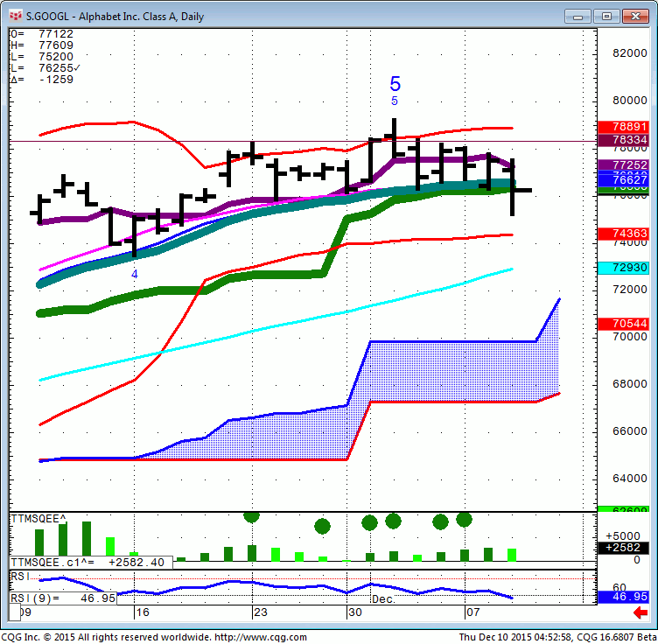The width and height of the screenshot is (658, 644).
Task: Click the S.GOOGL - Alphabet Inc. title text
Action: (115, 17)
